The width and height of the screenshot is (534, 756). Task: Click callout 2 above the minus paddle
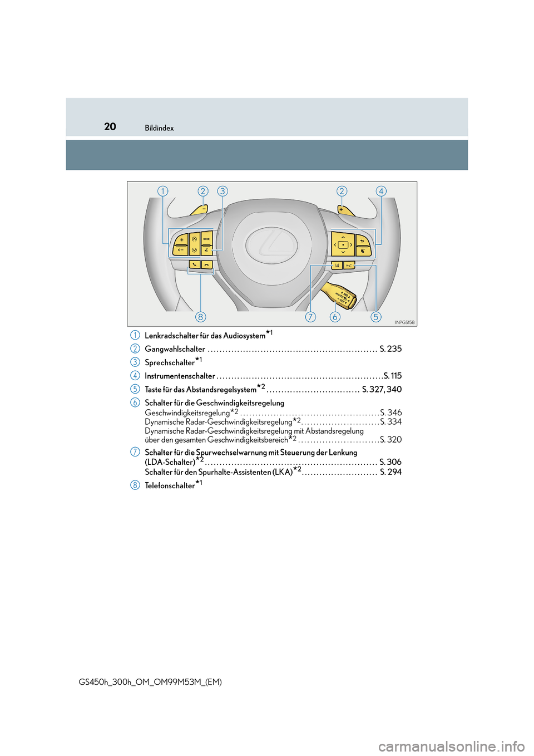point(203,191)
